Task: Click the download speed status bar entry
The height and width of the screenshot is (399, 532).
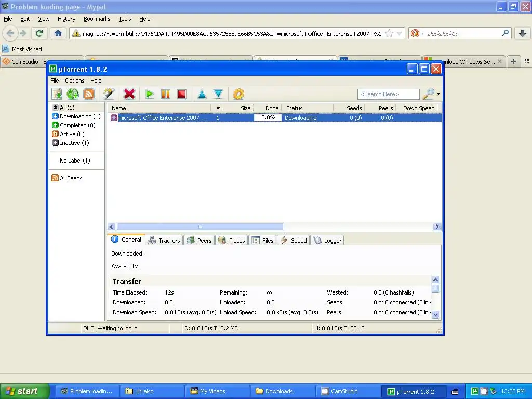Action: (211, 328)
